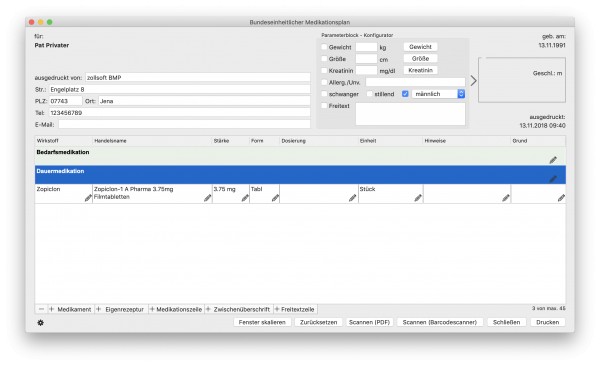Edit Einheit cell pencil next to Stück
600x366 pixels.
418,198
